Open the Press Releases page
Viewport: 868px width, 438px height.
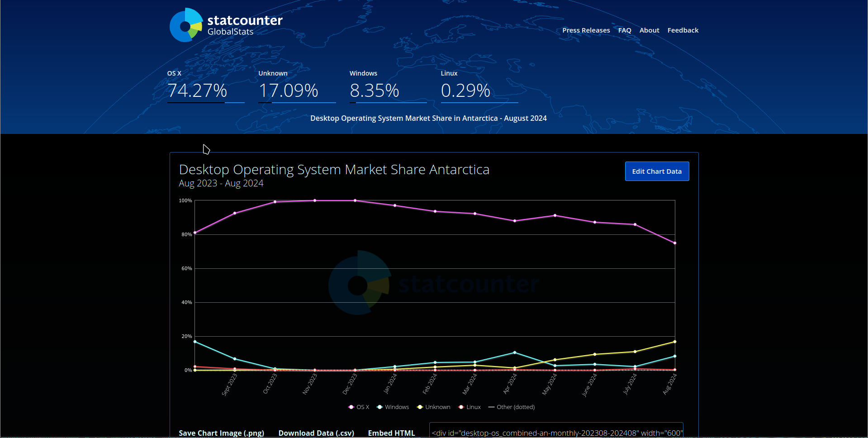pos(586,30)
